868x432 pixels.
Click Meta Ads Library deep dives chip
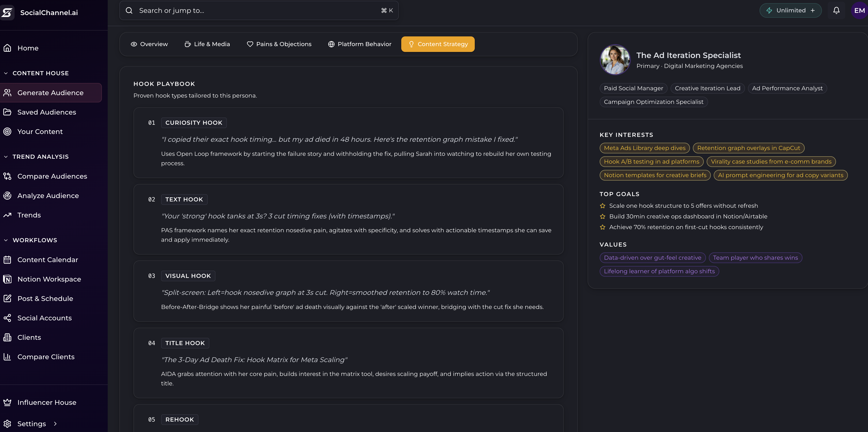click(645, 148)
